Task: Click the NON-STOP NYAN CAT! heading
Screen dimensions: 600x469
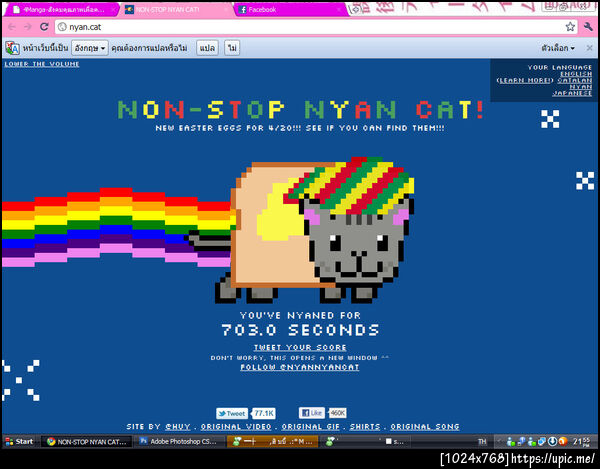Action: click(300, 109)
